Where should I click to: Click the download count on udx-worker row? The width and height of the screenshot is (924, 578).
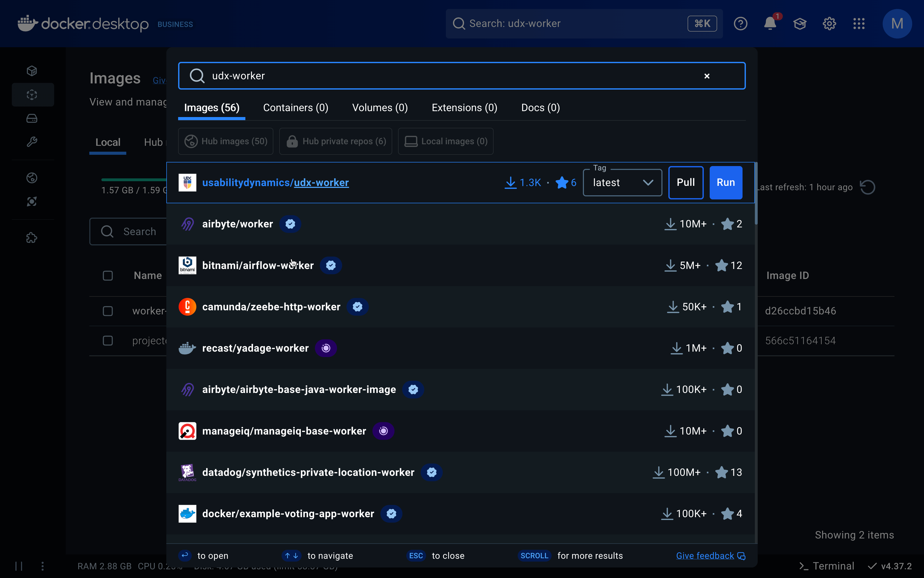tap(523, 183)
